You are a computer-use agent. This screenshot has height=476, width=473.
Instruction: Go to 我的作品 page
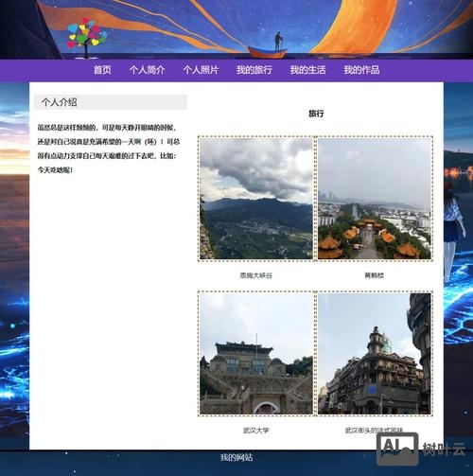[x=361, y=70]
